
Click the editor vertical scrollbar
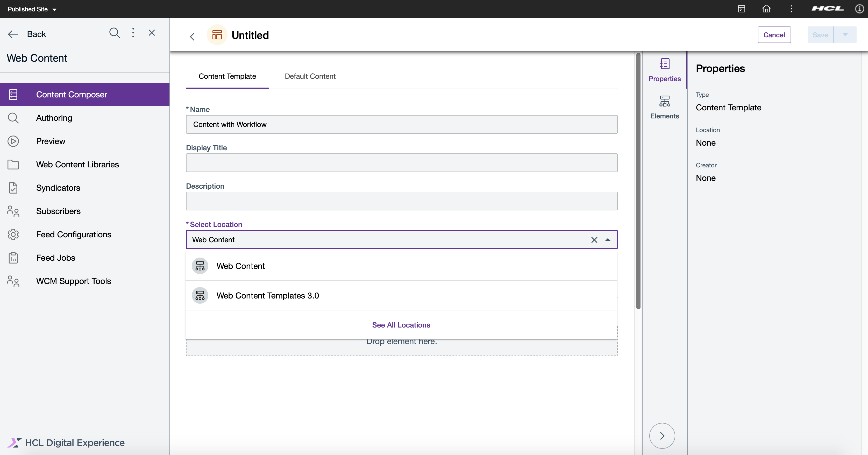coord(638,181)
